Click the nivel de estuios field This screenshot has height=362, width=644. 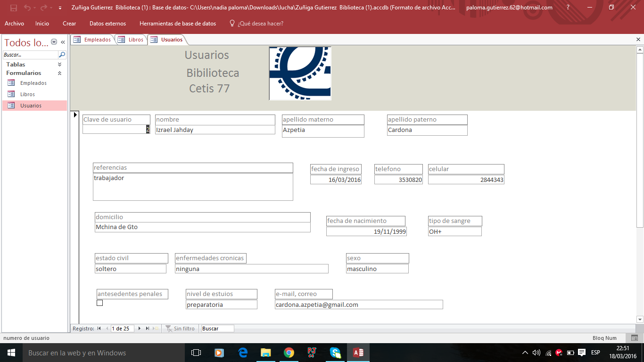(x=222, y=304)
